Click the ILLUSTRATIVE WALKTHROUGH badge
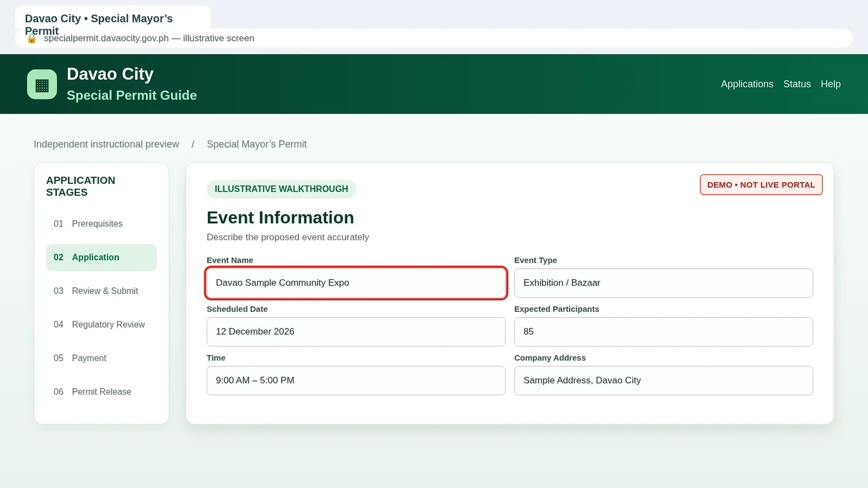 pyautogui.click(x=281, y=189)
